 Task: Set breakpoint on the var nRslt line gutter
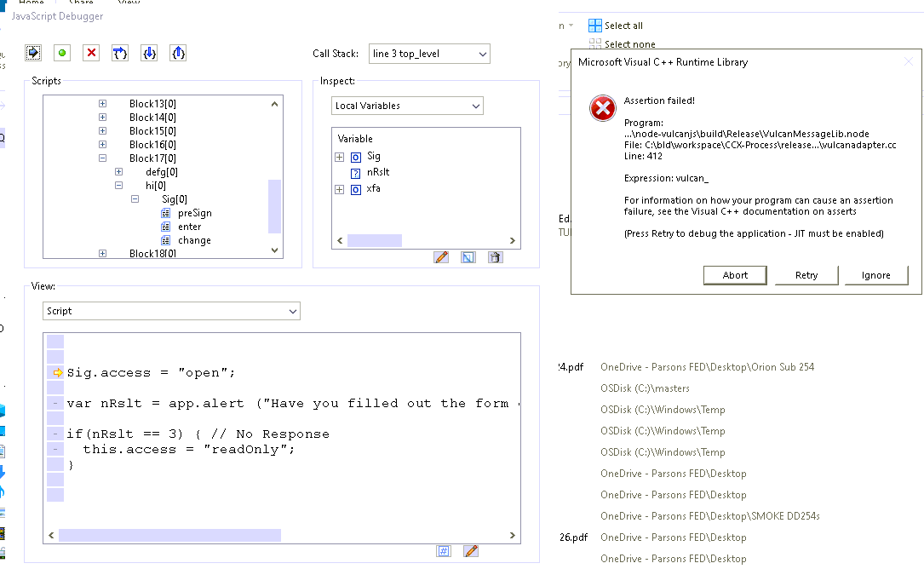pyautogui.click(x=55, y=404)
